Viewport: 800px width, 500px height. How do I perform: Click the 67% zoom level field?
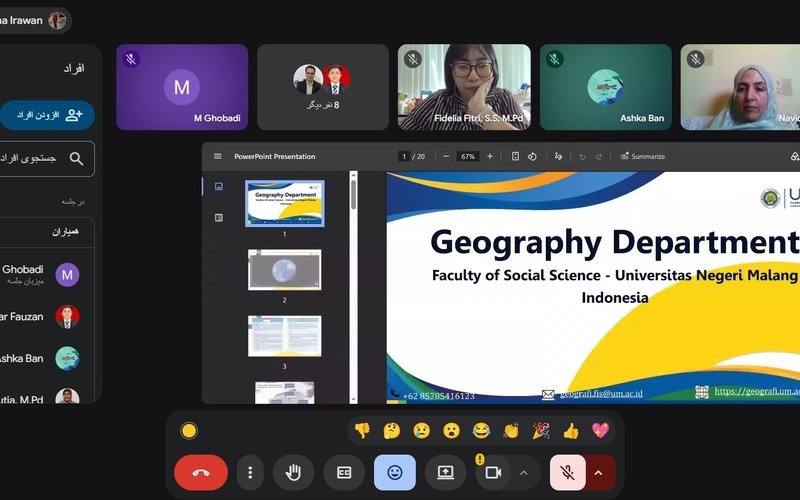(468, 156)
